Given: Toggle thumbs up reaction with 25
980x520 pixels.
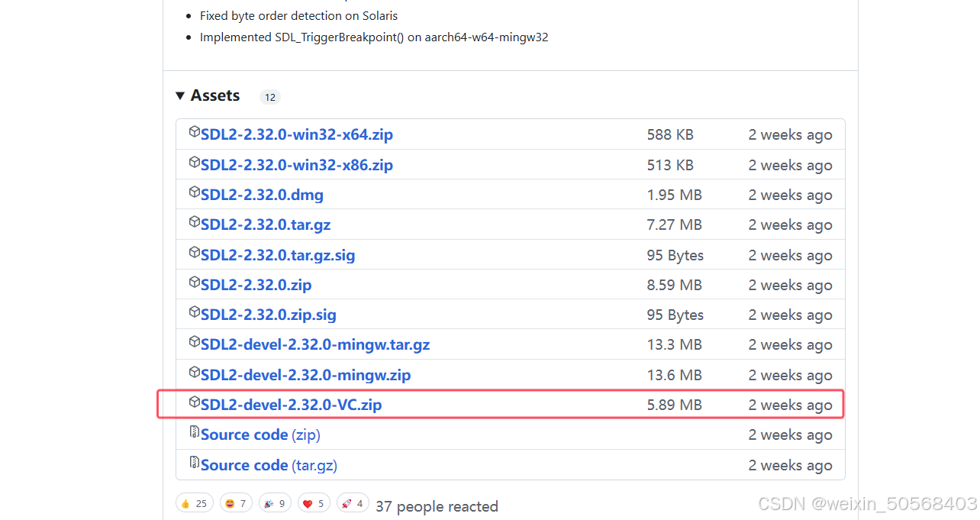Looking at the screenshot, I should pyautogui.click(x=194, y=503).
